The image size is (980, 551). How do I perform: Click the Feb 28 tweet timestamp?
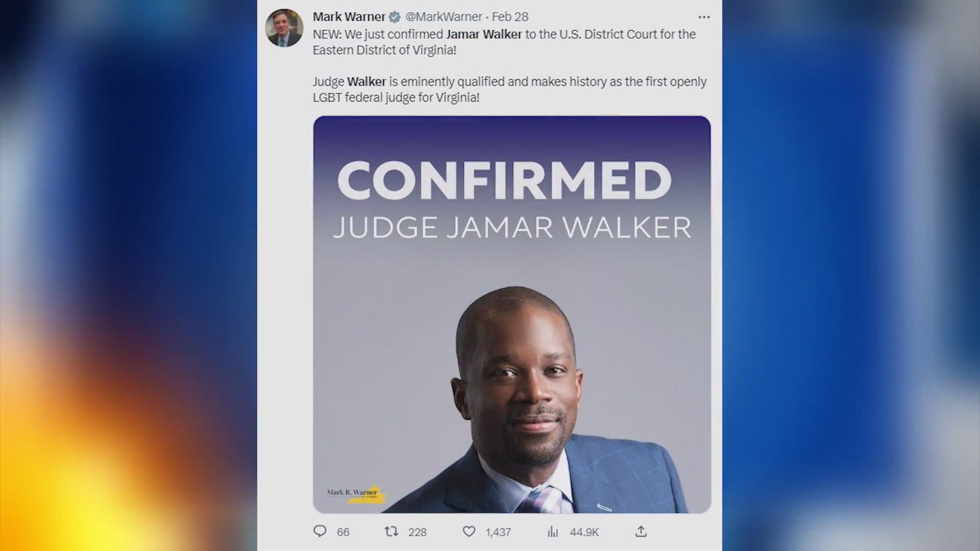click(x=510, y=17)
